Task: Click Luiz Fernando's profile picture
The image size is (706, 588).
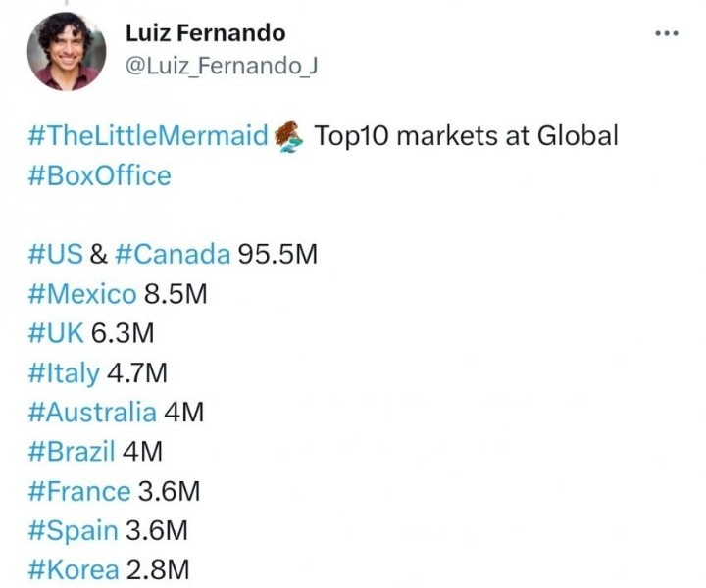Action: point(66,51)
